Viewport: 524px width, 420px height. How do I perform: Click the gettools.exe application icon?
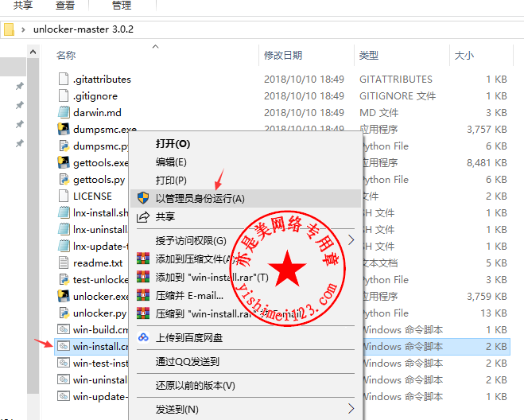(x=64, y=162)
